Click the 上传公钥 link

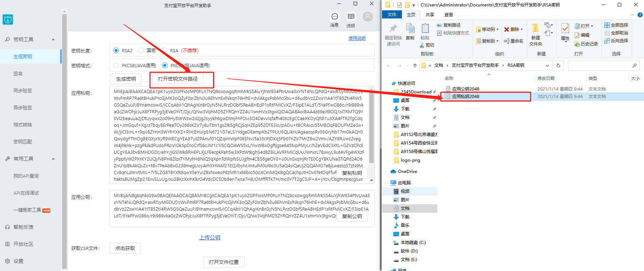pos(210,238)
